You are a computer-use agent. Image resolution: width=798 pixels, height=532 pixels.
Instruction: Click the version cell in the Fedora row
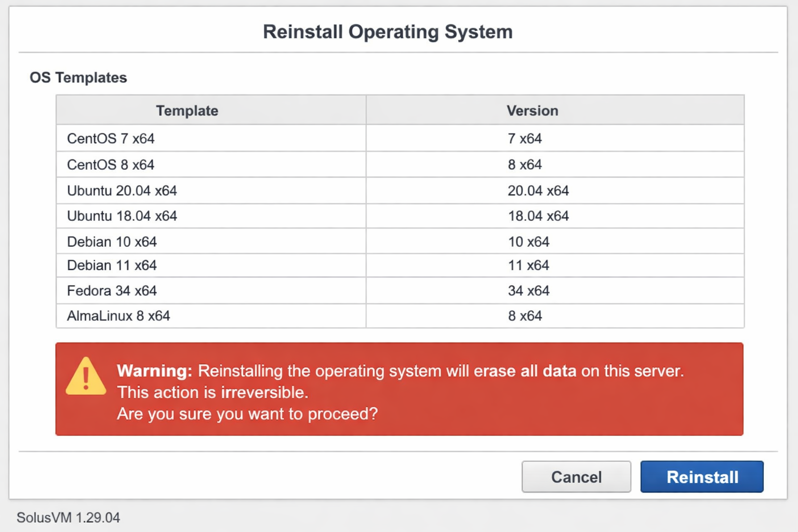528,290
